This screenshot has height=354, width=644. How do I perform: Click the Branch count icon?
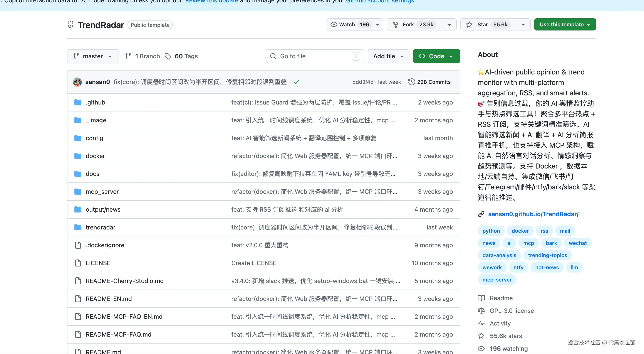pos(128,56)
